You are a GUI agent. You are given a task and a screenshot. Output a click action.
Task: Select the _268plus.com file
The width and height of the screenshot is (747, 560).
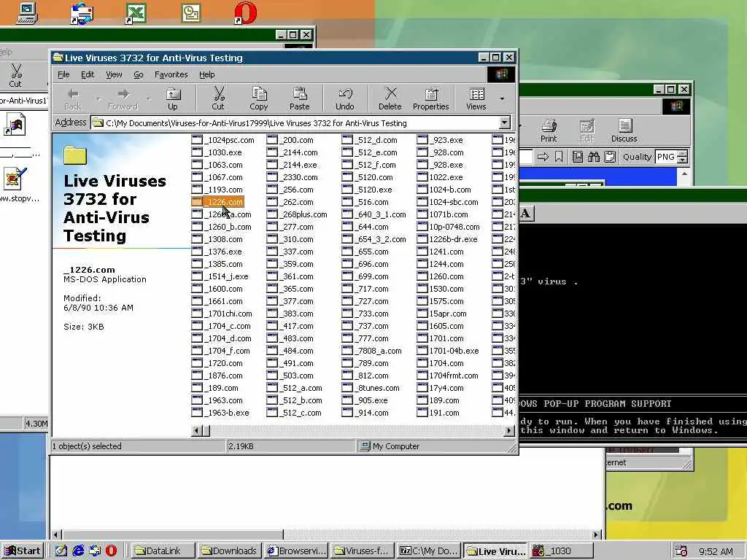click(x=298, y=214)
